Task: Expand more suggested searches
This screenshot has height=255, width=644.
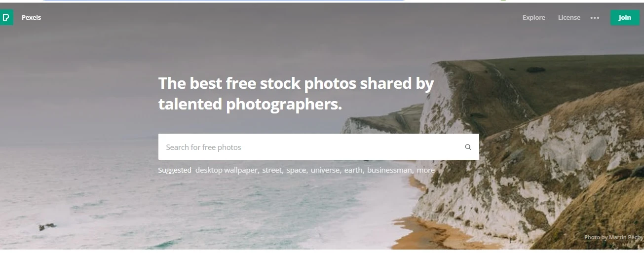Action: tap(426, 170)
